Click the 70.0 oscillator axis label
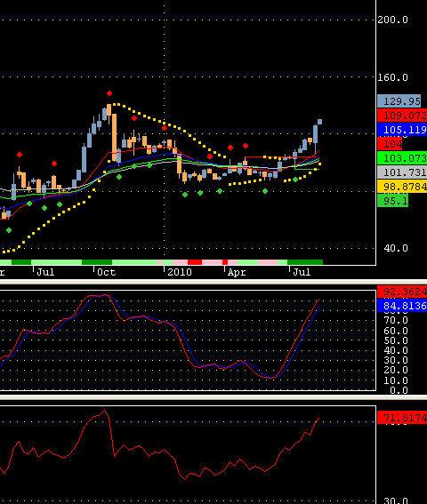The height and width of the screenshot is (504, 427). (x=396, y=320)
